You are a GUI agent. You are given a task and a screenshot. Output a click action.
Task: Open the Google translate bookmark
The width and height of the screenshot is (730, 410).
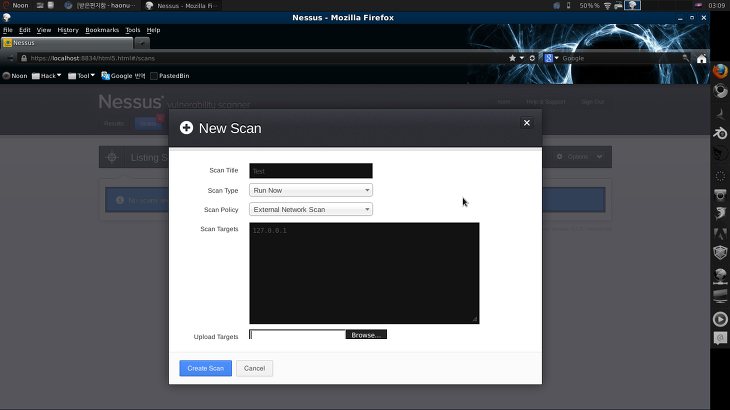pyautogui.click(x=123, y=76)
